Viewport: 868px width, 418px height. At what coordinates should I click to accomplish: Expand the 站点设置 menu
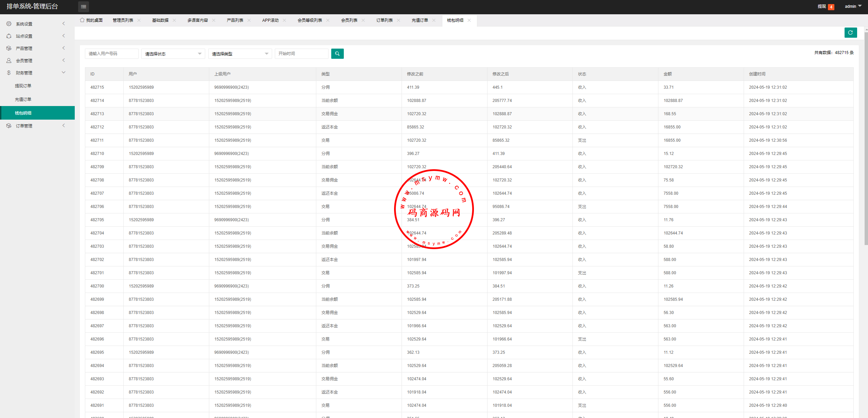tap(64, 36)
